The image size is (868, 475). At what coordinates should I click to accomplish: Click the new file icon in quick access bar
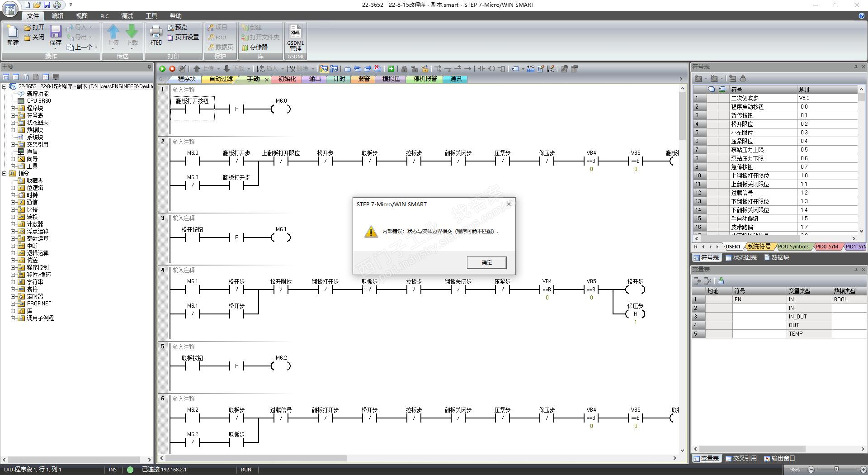point(27,5)
